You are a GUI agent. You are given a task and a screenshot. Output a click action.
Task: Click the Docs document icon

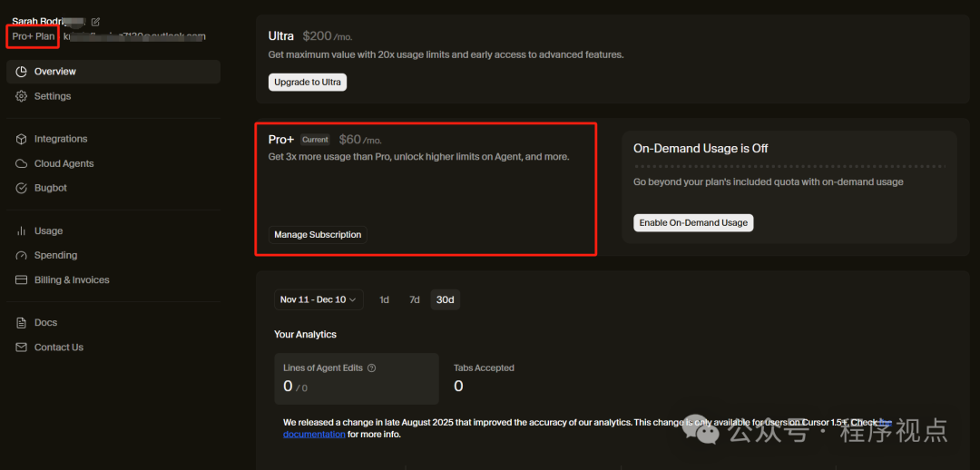[21, 322]
